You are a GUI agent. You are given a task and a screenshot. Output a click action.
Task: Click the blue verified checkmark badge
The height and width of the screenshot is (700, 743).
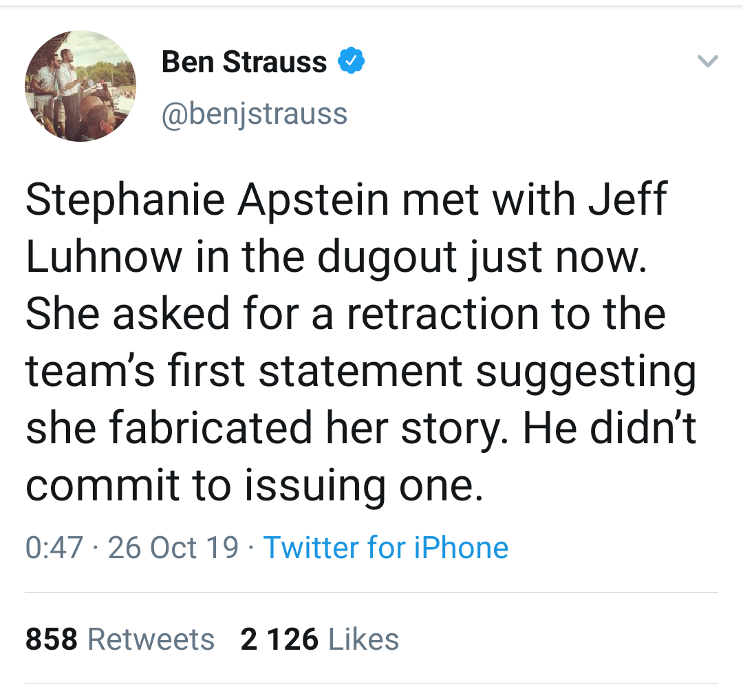351,61
